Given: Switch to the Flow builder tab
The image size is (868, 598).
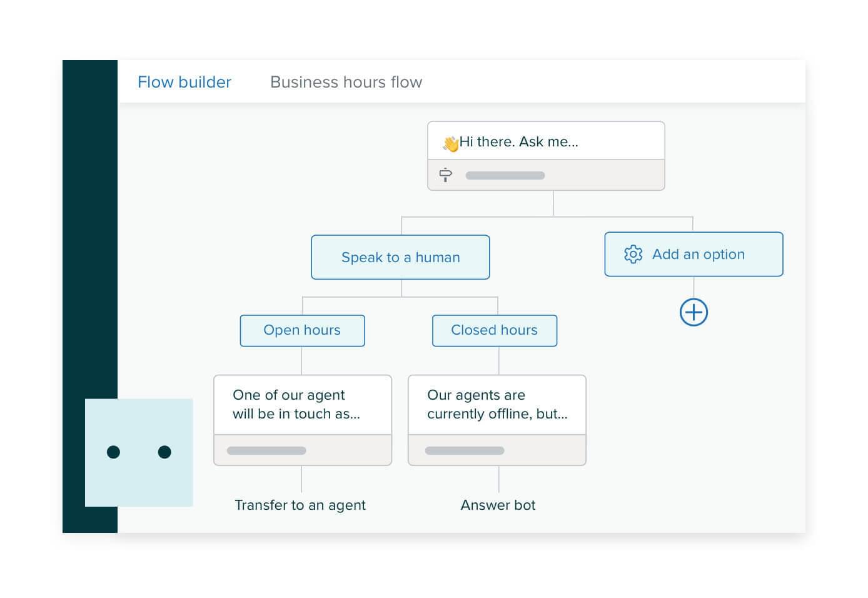Looking at the screenshot, I should (x=184, y=82).
